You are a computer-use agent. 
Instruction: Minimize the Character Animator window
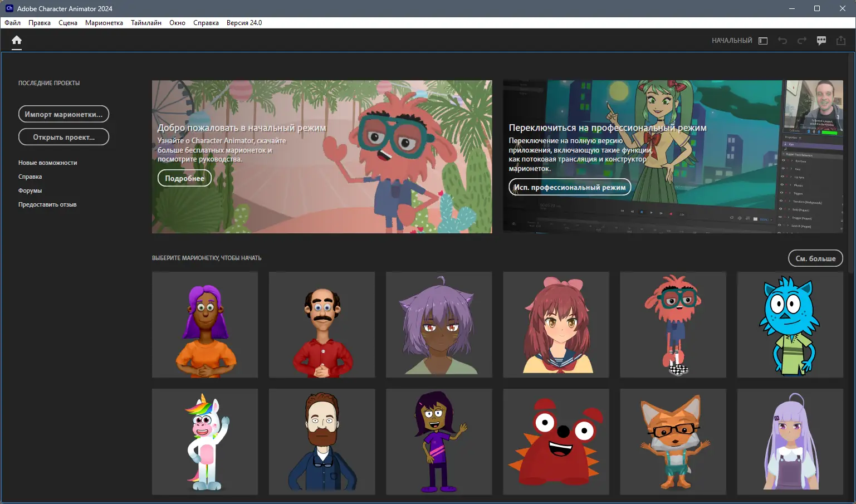(x=791, y=8)
